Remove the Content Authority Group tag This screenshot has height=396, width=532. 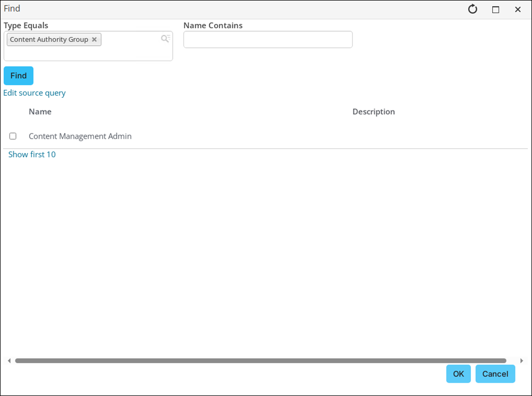94,39
